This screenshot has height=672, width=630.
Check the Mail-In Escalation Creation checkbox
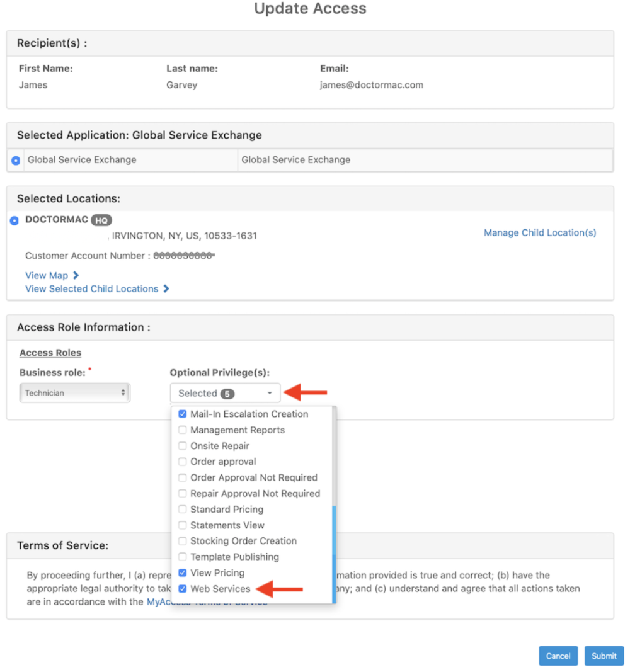click(183, 414)
